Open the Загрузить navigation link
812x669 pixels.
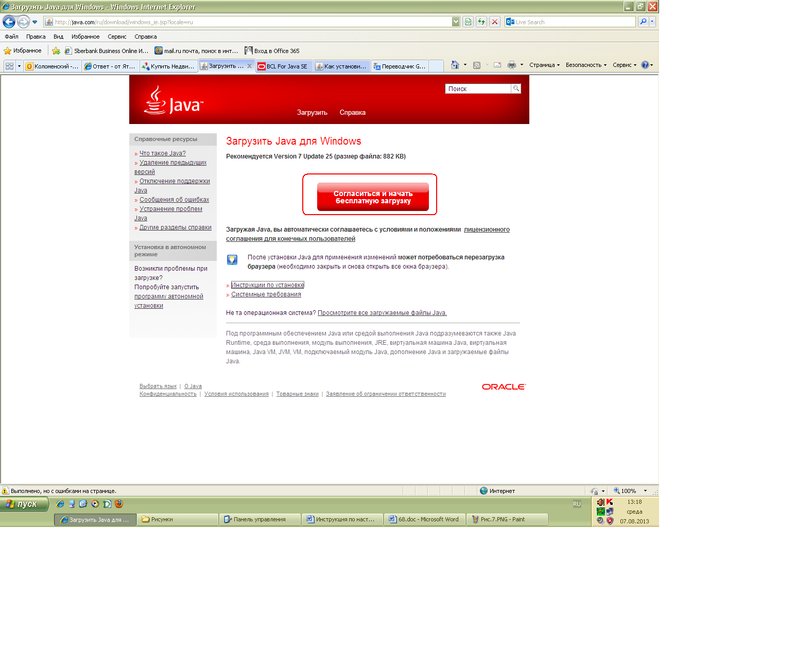pos(312,112)
